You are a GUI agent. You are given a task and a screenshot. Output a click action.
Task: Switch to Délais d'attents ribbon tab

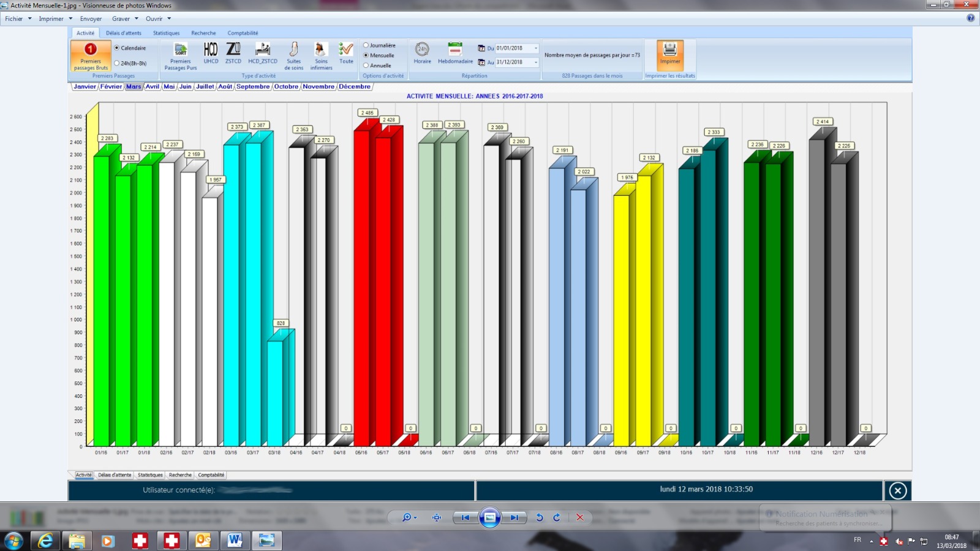point(123,33)
